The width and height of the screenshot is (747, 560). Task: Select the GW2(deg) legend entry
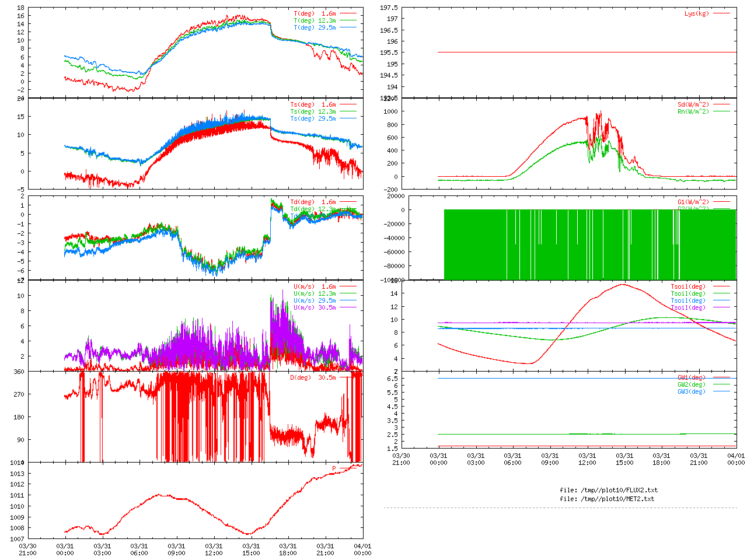coord(692,385)
